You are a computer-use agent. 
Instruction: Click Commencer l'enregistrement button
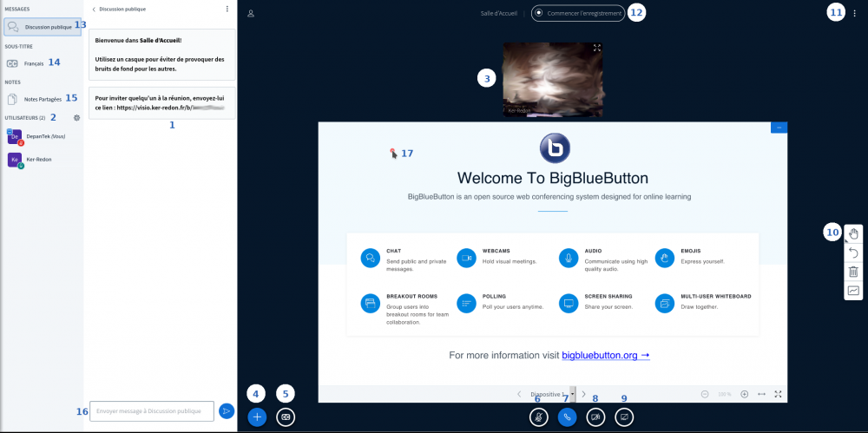[x=577, y=13]
